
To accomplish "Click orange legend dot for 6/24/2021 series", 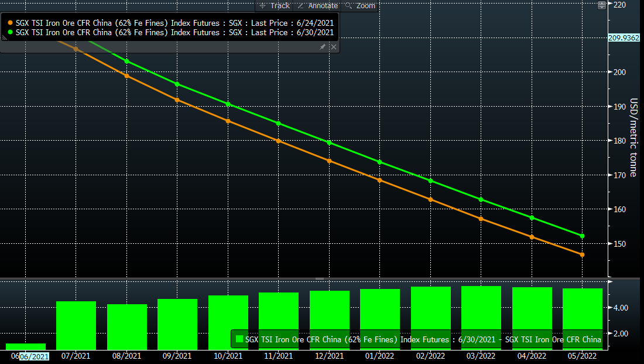I will [x=10, y=22].
